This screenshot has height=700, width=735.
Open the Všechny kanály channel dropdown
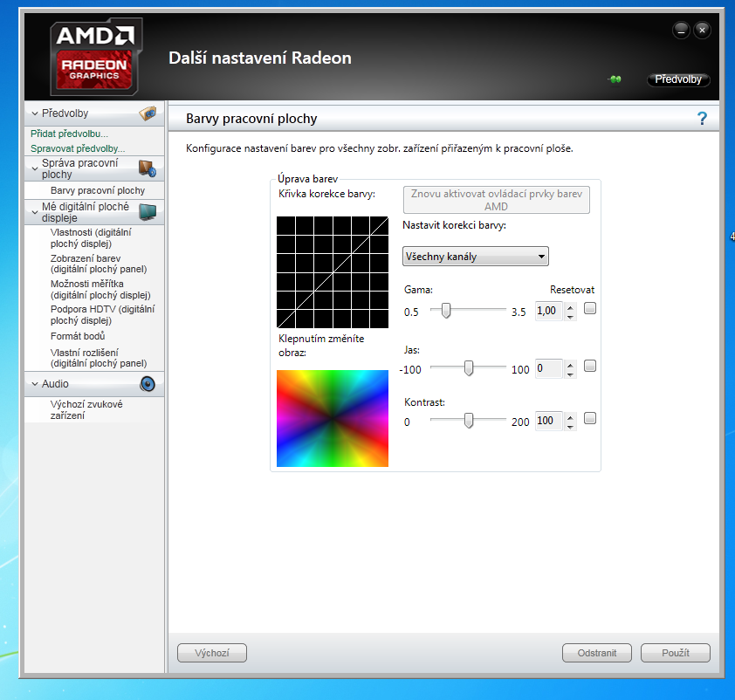coord(475,257)
